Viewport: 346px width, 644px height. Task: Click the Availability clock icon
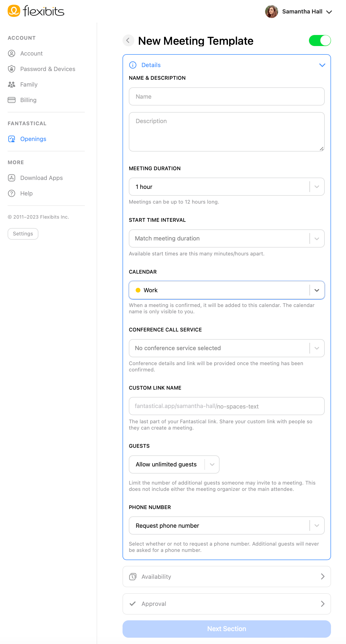133,577
